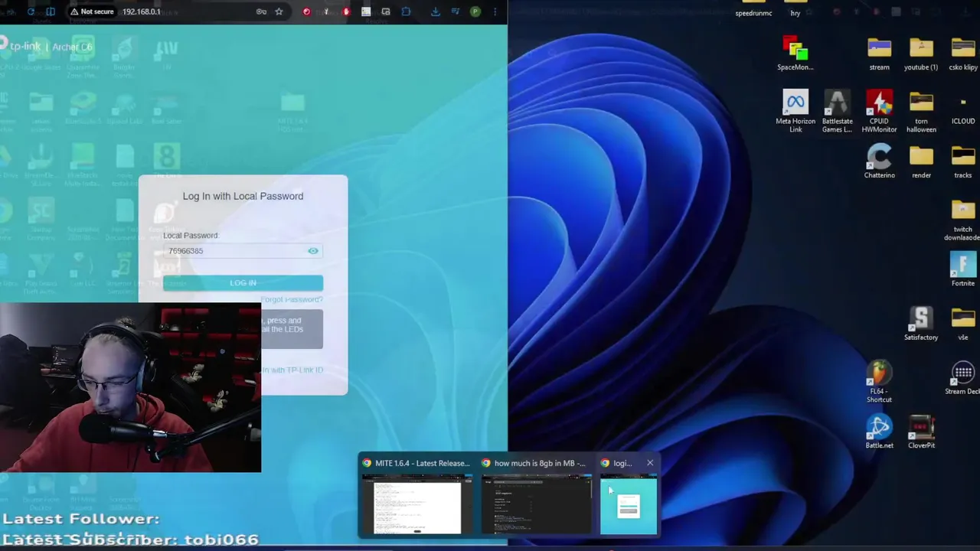This screenshot has height=551, width=980.
Task: Close the login taskbar preview
Action: click(650, 463)
